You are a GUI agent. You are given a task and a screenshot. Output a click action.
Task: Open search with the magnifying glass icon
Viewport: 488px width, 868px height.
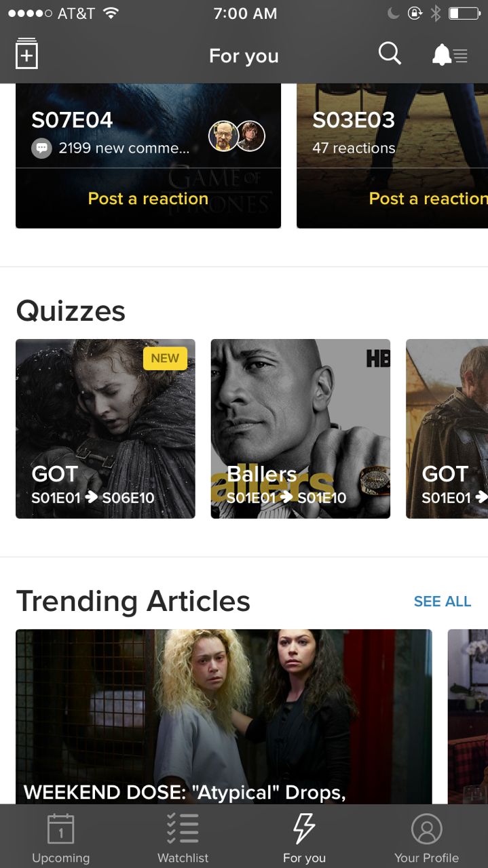click(x=390, y=54)
